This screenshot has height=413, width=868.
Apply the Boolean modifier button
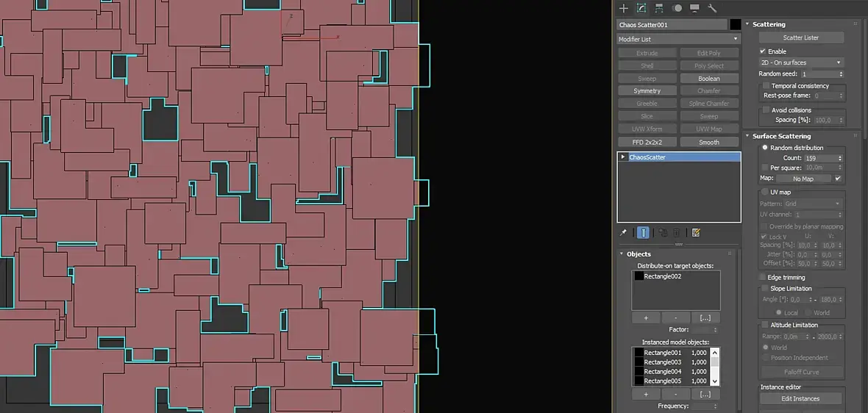coord(708,79)
